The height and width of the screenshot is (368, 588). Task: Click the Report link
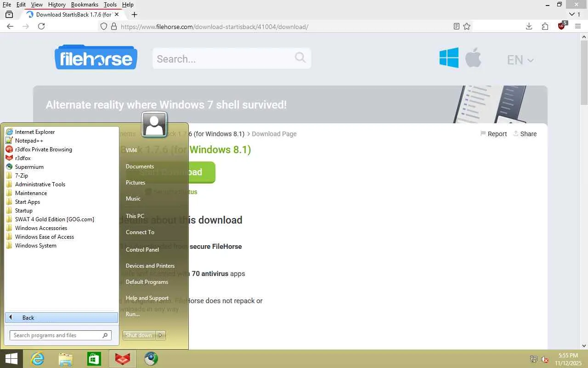coord(493,134)
